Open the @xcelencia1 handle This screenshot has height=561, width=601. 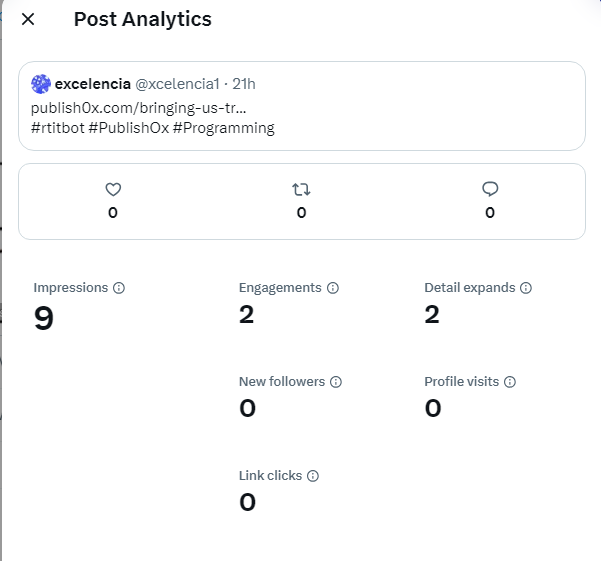[x=177, y=84]
